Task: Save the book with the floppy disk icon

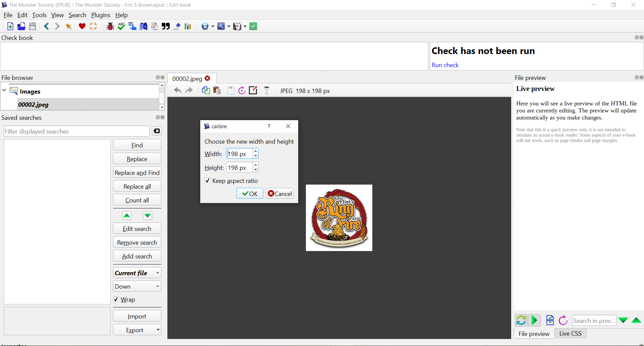Action: point(33,26)
